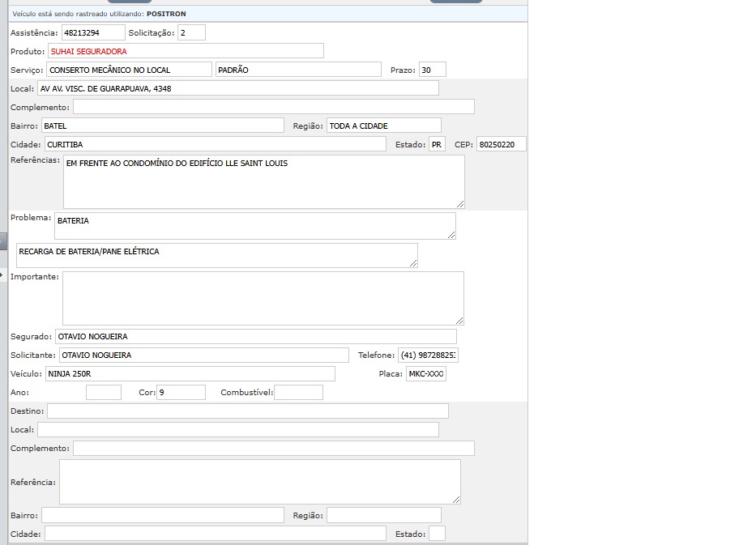The image size is (756, 545).
Task: Grab the RECARGA DE BATERIA area resize handle
Action: [x=414, y=263]
